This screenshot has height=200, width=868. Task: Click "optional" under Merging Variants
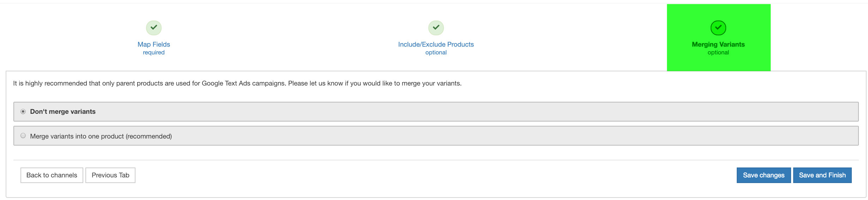coord(718,53)
